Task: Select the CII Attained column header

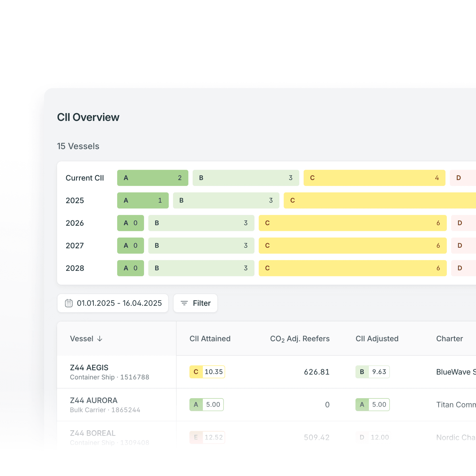Action: coord(210,338)
